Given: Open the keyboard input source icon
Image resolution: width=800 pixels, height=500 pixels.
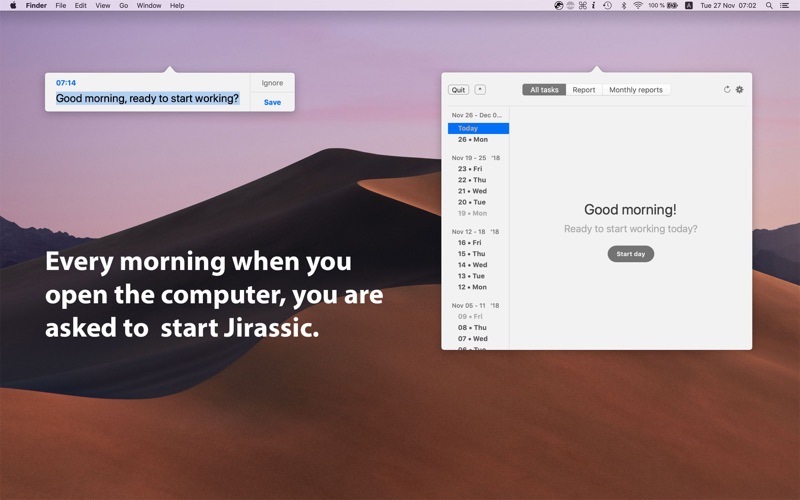Looking at the screenshot, I should (689, 6).
